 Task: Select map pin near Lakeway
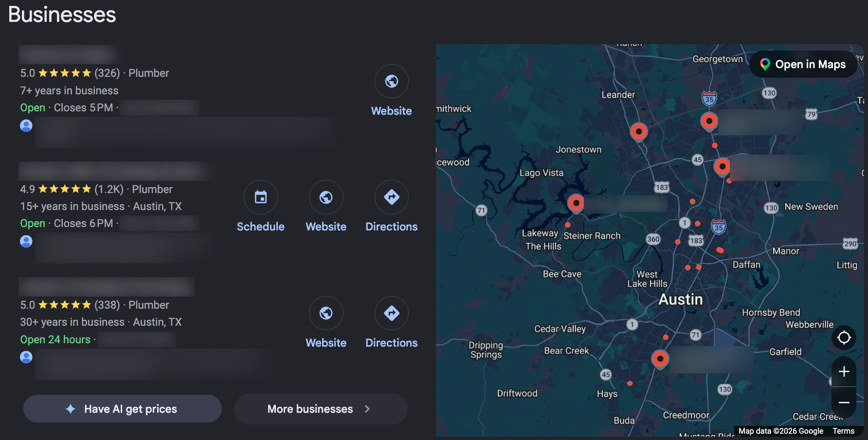click(x=576, y=203)
